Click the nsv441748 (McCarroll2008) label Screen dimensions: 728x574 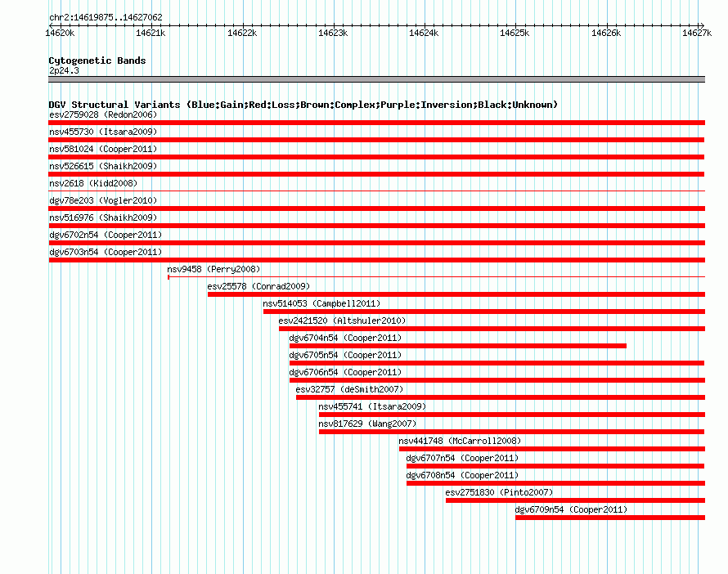pos(460,441)
